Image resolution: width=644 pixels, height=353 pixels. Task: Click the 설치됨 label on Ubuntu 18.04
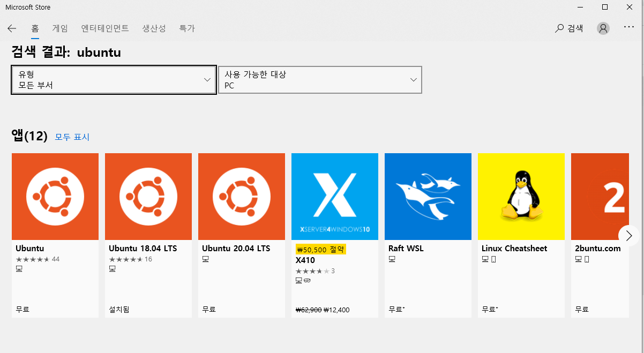tap(119, 310)
